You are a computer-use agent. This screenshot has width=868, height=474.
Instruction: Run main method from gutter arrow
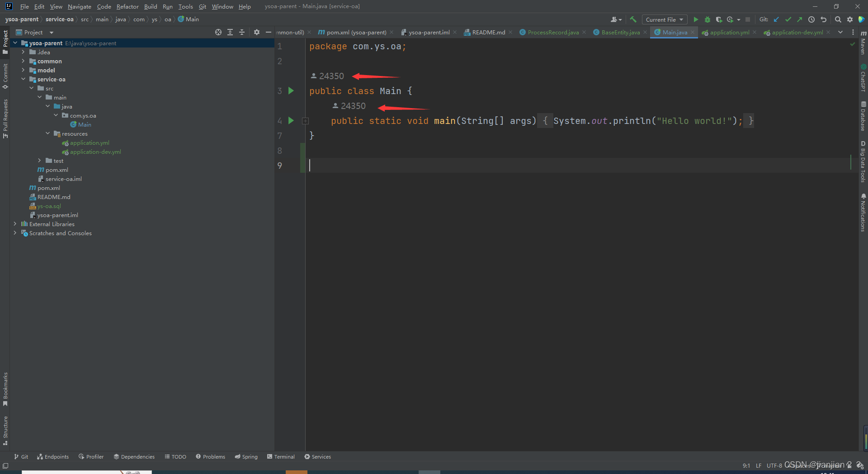pyautogui.click(x=291, y=121)
